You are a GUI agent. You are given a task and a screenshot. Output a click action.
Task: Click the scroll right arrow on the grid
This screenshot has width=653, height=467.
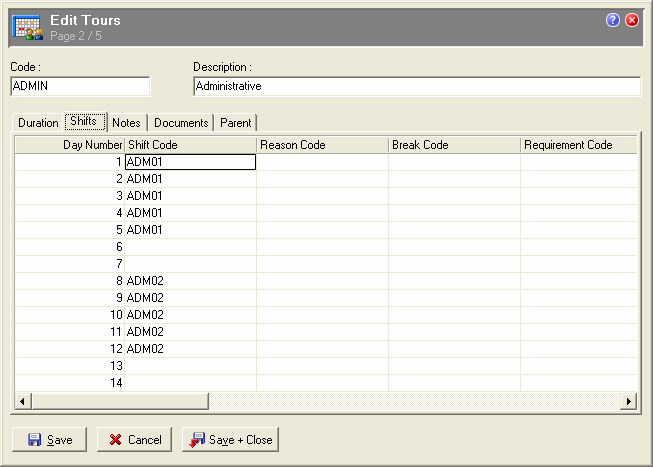[629, 402]
